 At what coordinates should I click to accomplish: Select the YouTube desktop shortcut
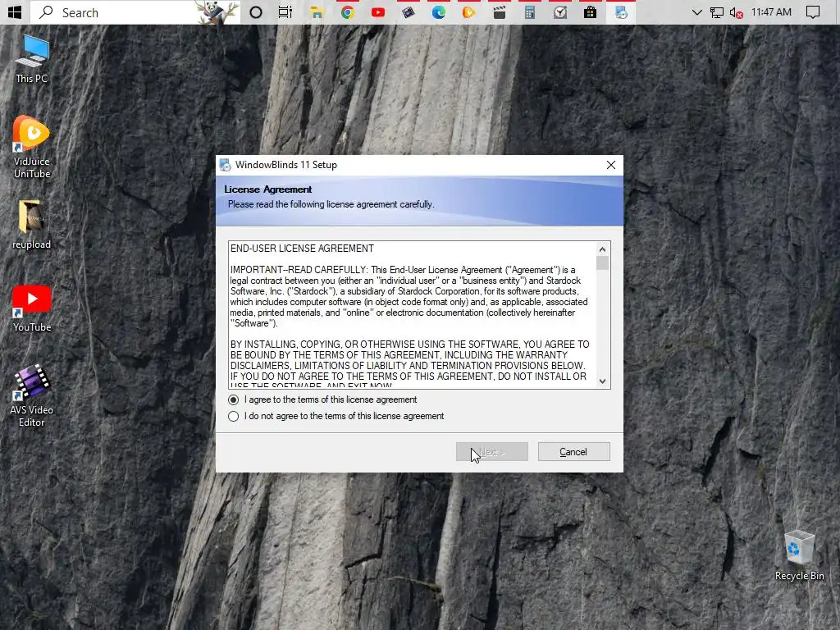32,308
